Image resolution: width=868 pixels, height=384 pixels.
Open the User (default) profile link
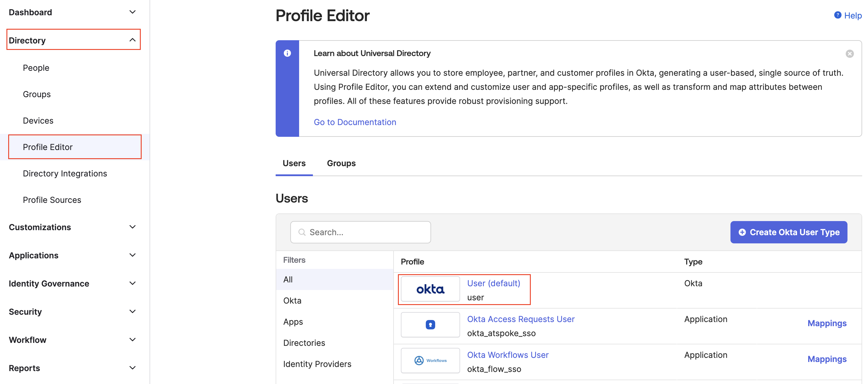click(493, 283)
